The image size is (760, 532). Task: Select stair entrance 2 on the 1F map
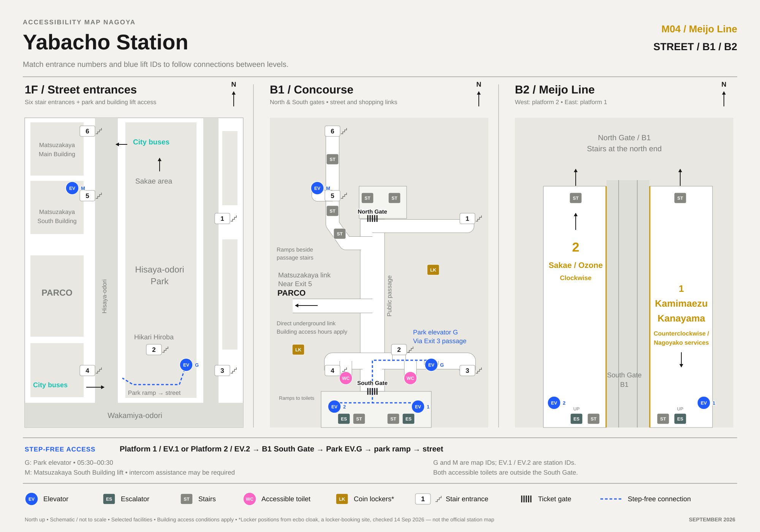[154, 350]
